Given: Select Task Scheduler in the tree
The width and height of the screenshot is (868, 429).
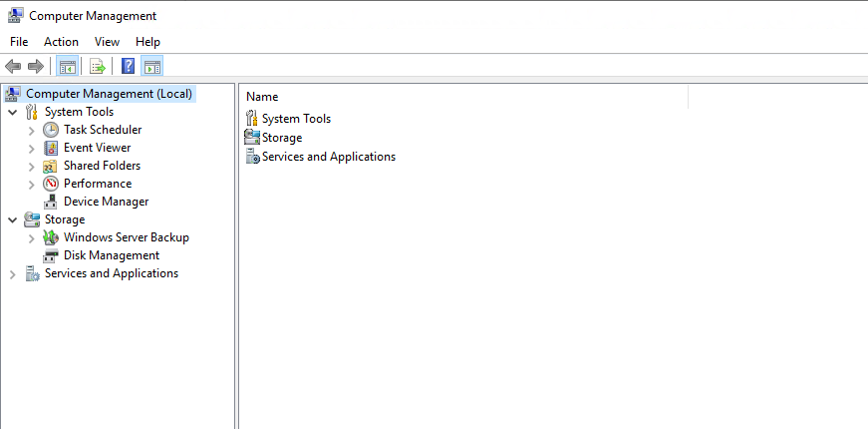Looking at the screenshot, I should (103, 130).
